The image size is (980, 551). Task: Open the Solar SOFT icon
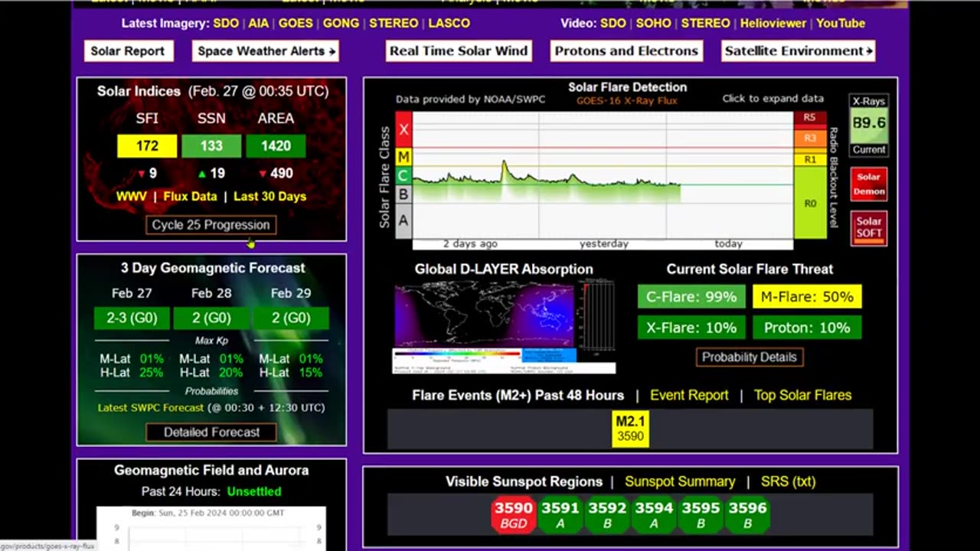[x=869, y=227]
